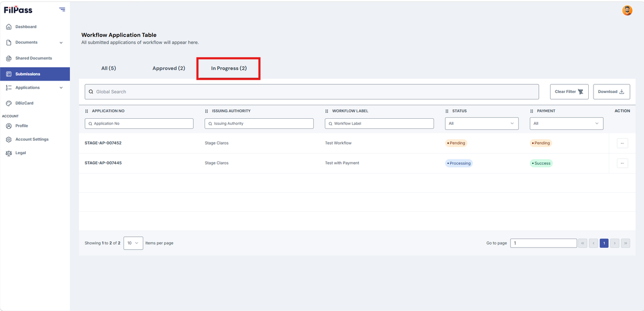Expand the Documents sidebar chevron
The width and height of the screenshot is (644, 311).
coord(61,42)
